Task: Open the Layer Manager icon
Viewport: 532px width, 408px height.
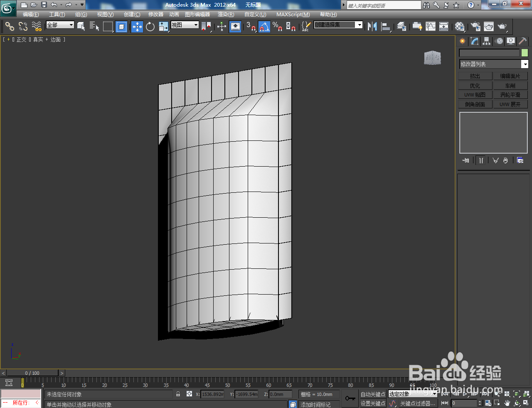Action: pyautogui.click(x=401, y=27)
